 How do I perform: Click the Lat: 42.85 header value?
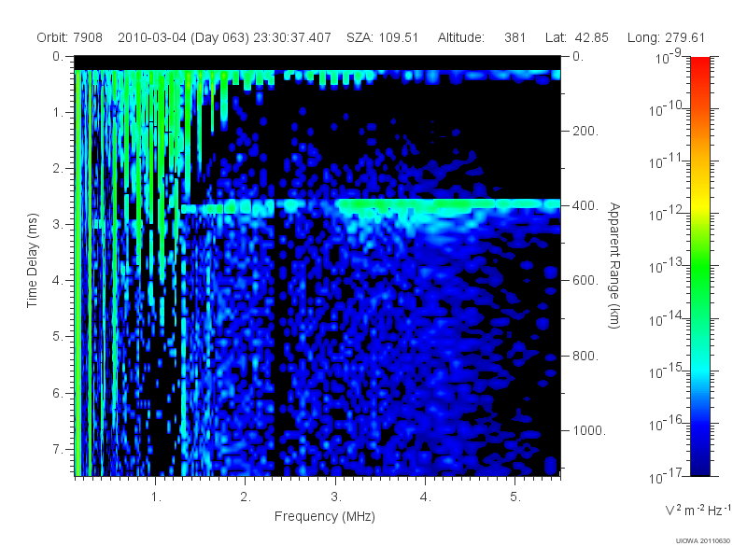(577, 37)
